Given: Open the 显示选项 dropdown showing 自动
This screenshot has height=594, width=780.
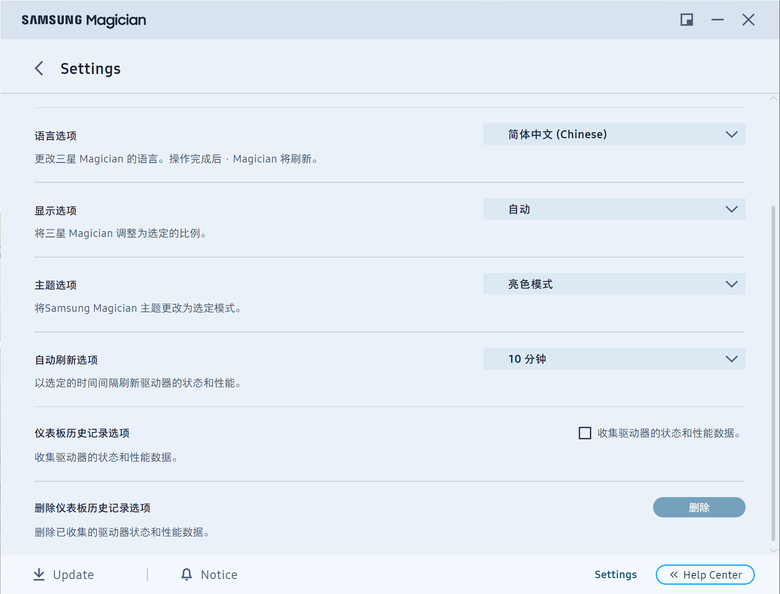Looking at the screenshot, I should tap(614, 209).
